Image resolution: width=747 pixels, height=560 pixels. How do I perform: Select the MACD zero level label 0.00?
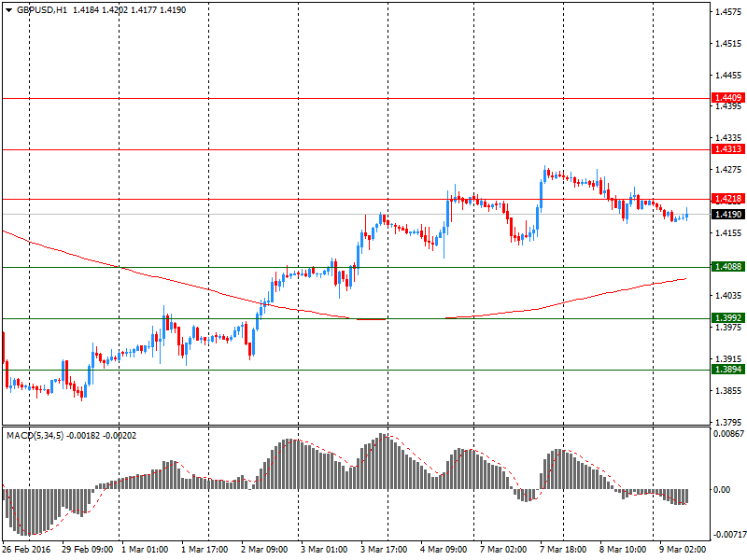722,489
